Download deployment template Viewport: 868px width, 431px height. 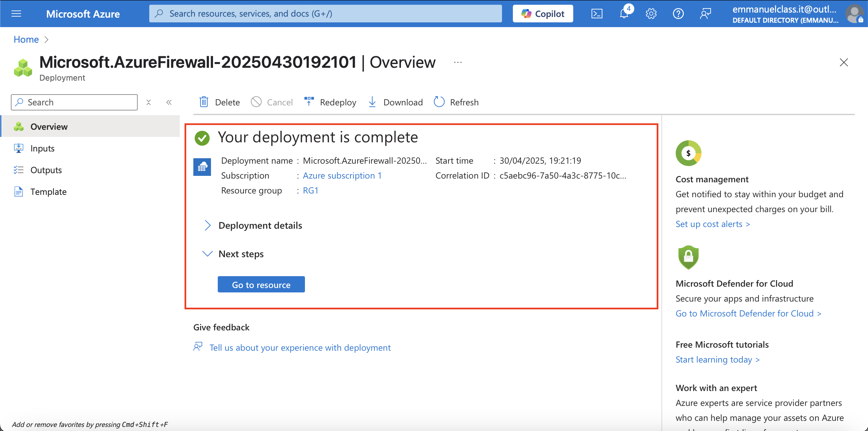[396, 102]
